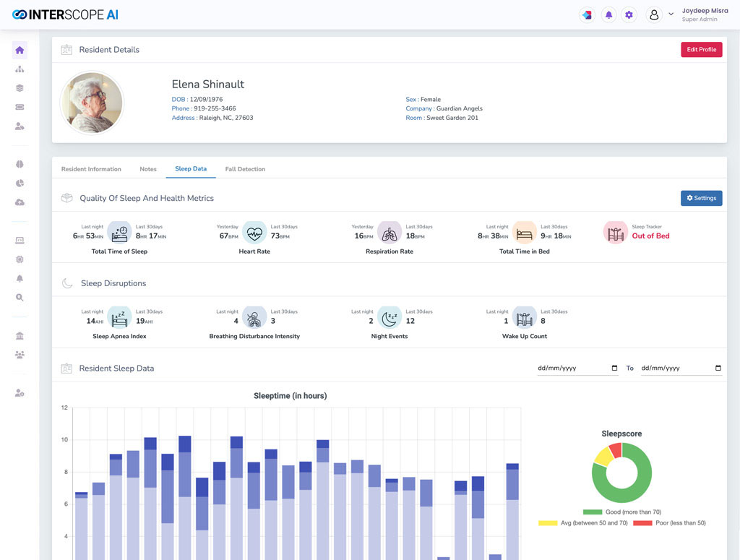This screenshot has width=740, height=560.
Task: Open the microchip sidebar icon
Action: click(20, 259)
